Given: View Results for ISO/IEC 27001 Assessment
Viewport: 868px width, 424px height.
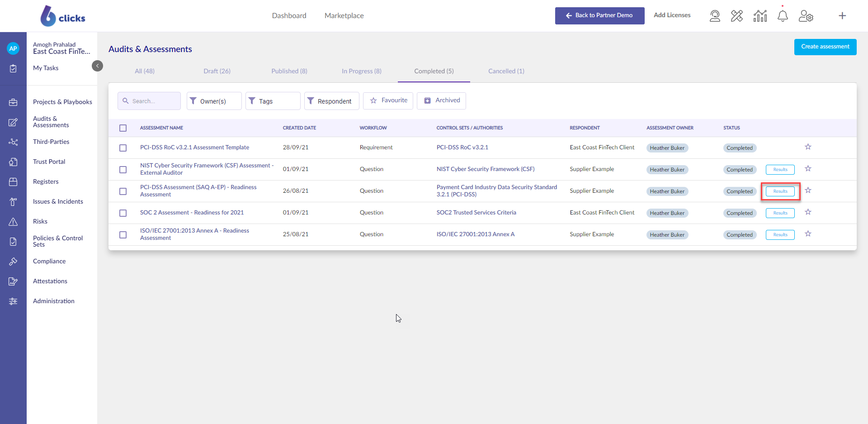Looking at the screenshot, I should pos(780,235).
